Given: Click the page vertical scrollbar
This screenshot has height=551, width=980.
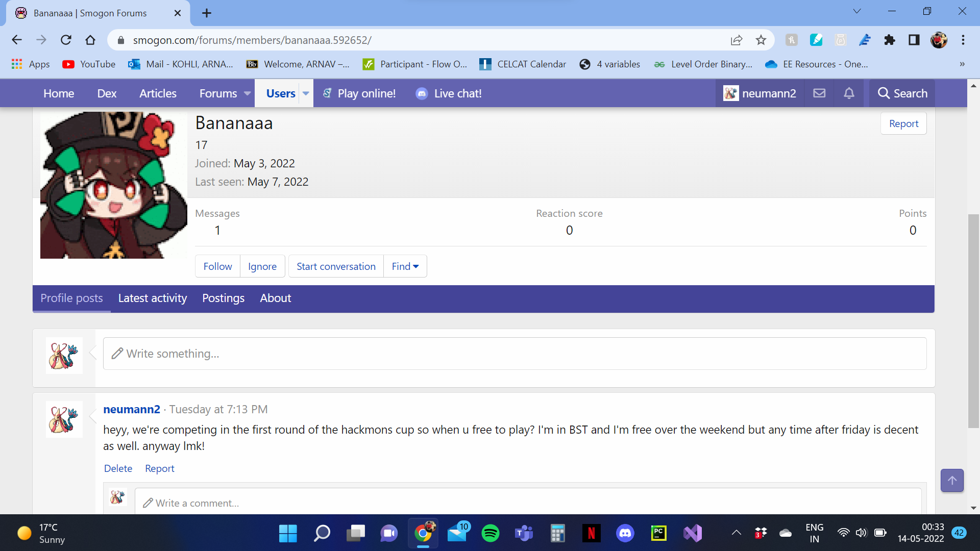Looking at the screenshot, I should tap(973, 321).
